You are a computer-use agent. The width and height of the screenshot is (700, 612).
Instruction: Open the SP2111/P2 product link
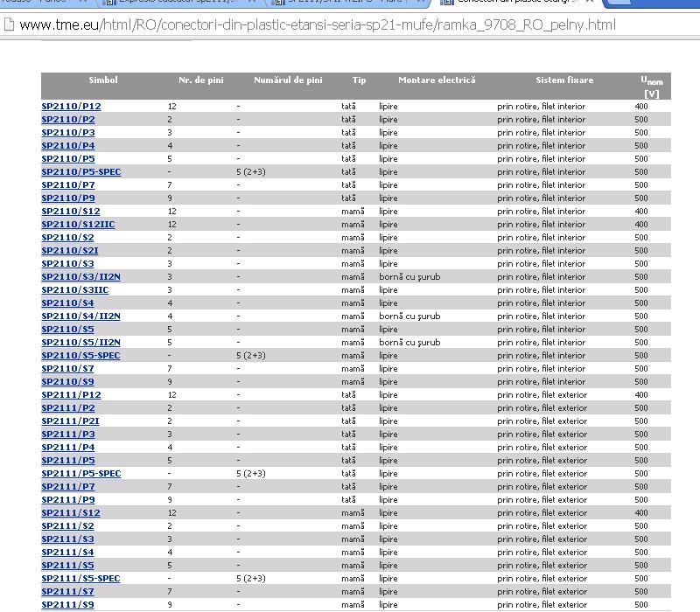[68, 407]
